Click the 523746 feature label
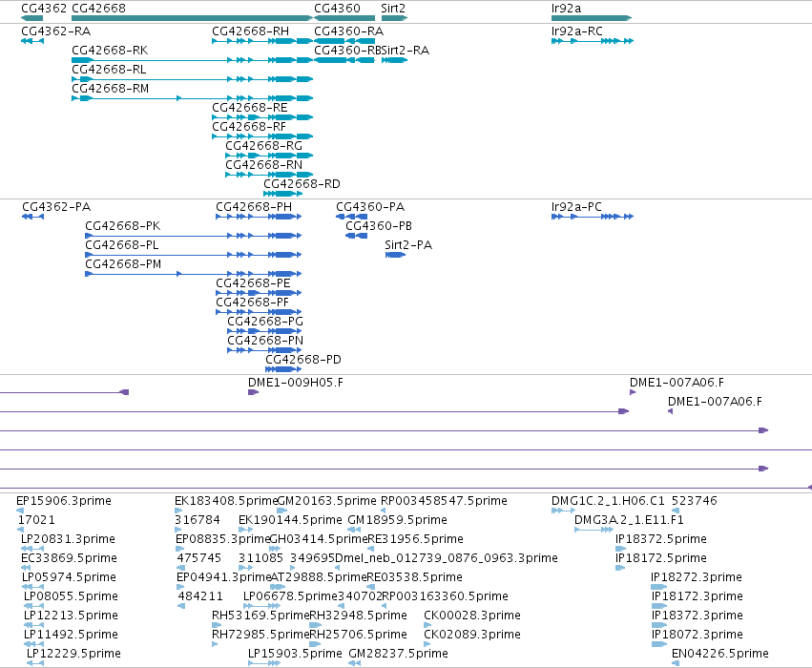Screen dimensions: 812x668 coord(695,501)
